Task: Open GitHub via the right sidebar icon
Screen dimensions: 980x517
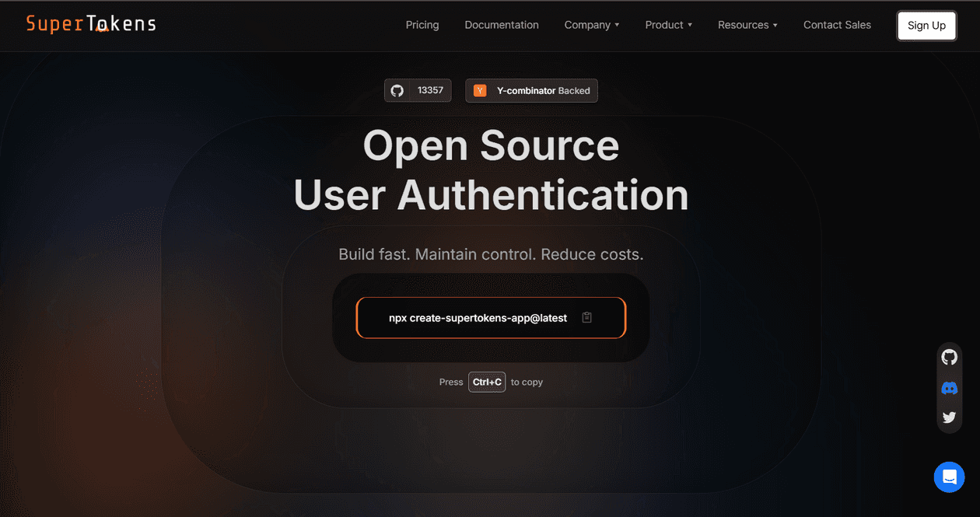Action: 949,357
